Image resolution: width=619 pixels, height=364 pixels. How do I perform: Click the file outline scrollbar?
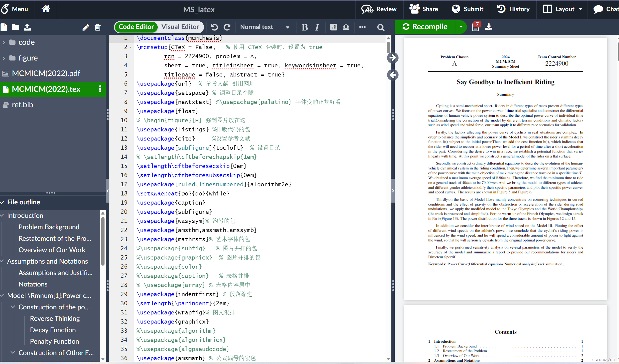click(x=103, y=241)
